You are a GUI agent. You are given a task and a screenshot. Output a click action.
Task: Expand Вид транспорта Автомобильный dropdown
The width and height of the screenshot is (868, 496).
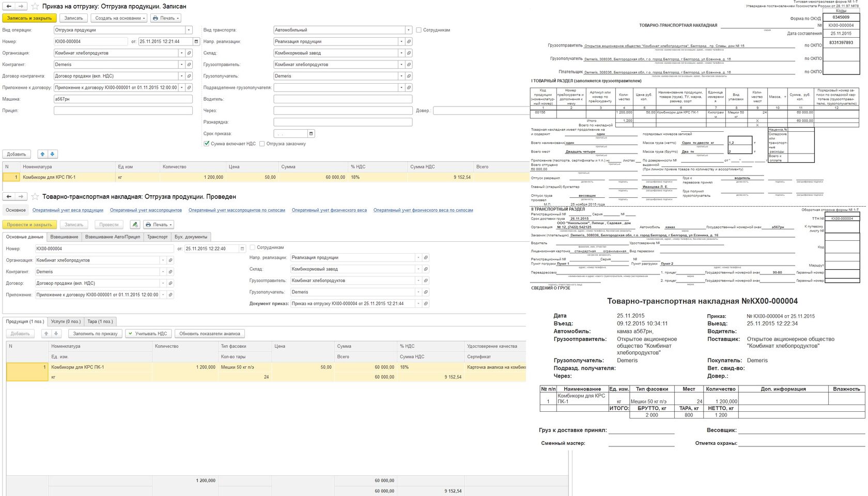[x=409, y=30]
